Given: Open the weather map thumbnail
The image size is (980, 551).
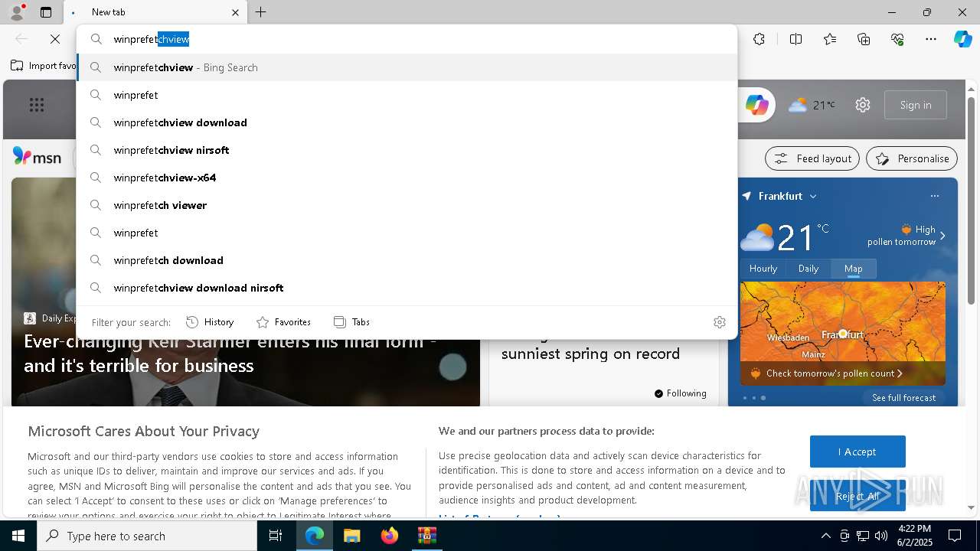Looking at the screenshot, I should [843, 321].
